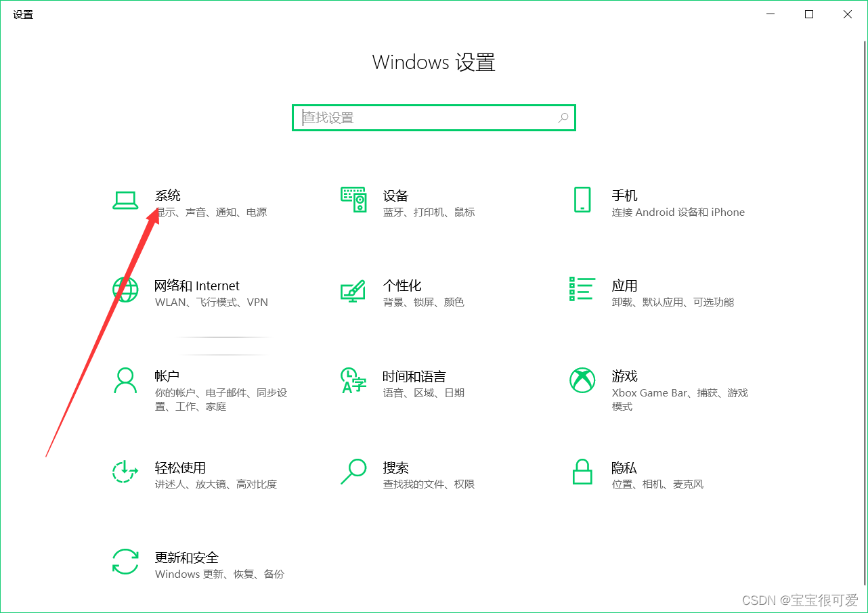Click the text 背景、锁屏、颜色
Viewport: 868px width, 613px height.
coord(424,302)
